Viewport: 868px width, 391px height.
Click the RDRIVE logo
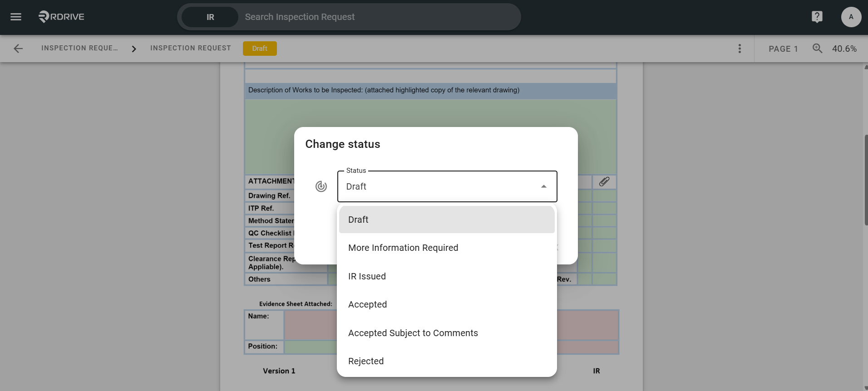61,17
